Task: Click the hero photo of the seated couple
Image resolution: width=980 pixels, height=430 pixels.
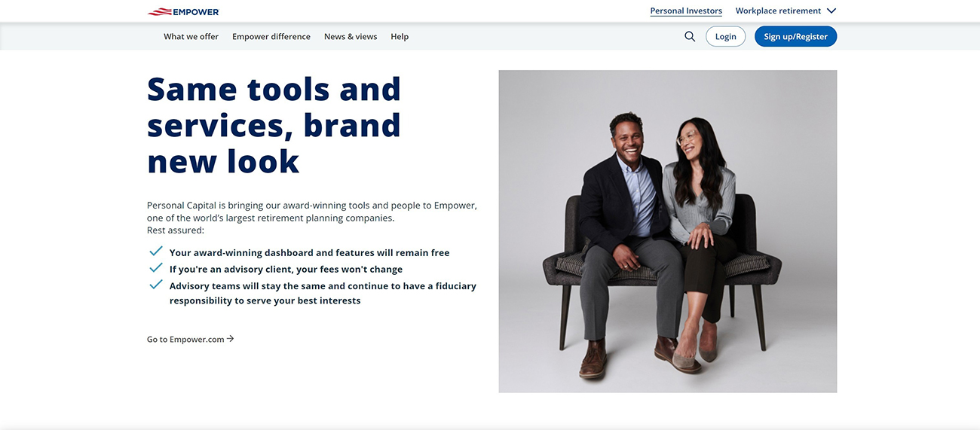Action: 667,231
